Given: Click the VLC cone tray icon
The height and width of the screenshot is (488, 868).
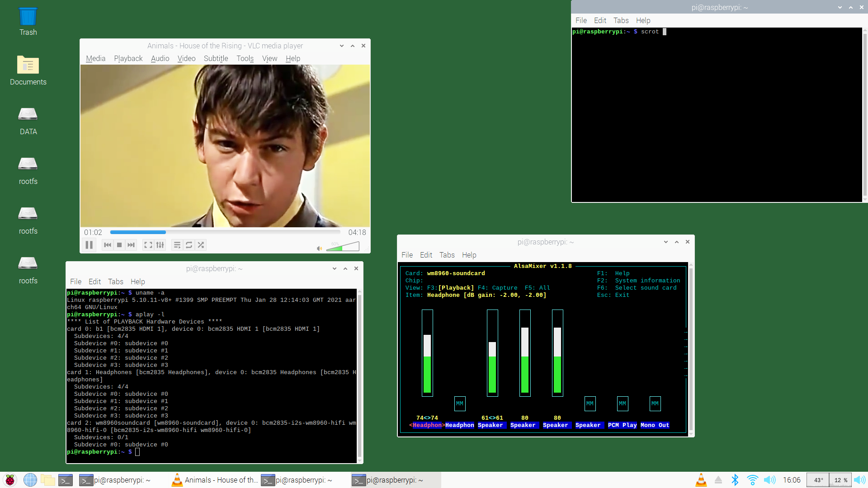Looking at the screenshot, I should tap(701, 480).
